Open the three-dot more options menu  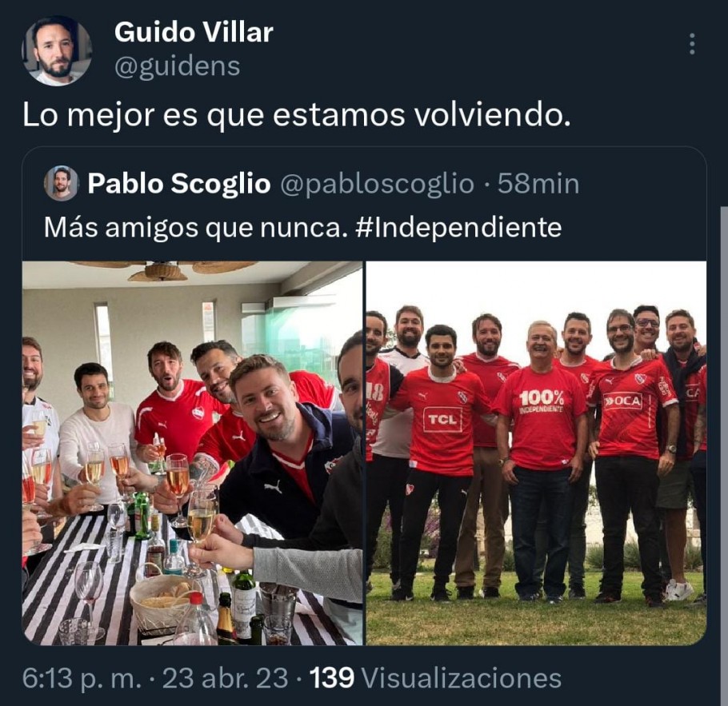point(692,44)
